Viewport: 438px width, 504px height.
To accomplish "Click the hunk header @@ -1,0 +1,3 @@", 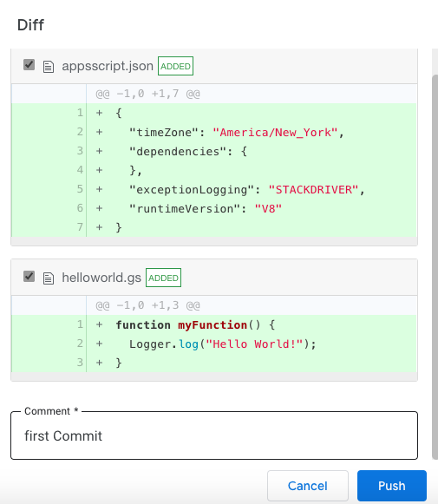I will (x=147, y=305).
